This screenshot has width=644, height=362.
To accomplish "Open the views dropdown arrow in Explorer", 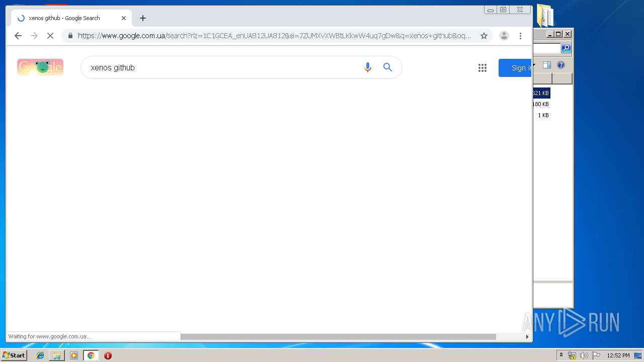I will 533,65.
